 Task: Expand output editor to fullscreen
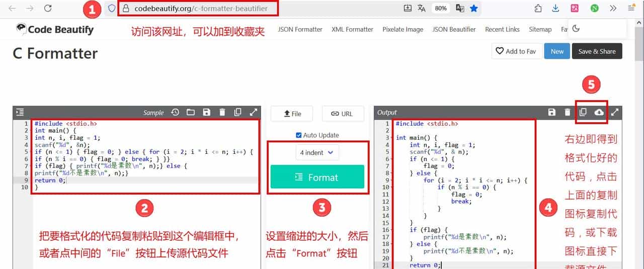click(x=614, y=113)
